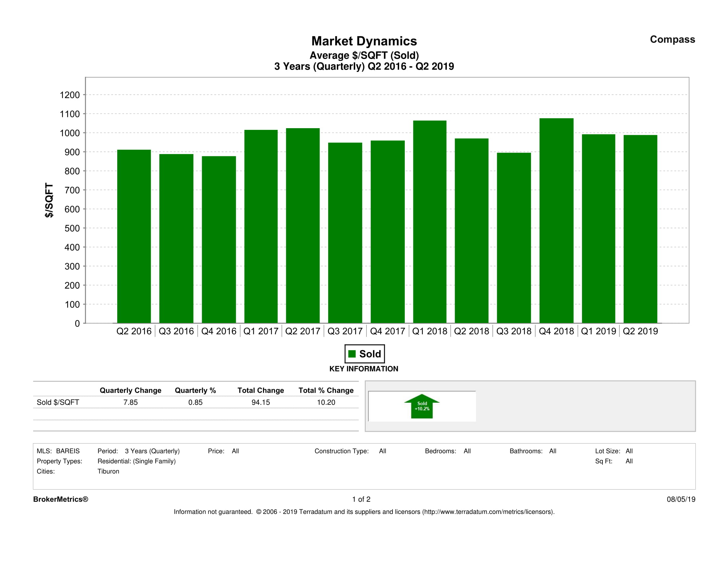The height and width of the screenshot is (563, 728).
Task: Click the 1200 y-axis label
Action: (70, 95)
